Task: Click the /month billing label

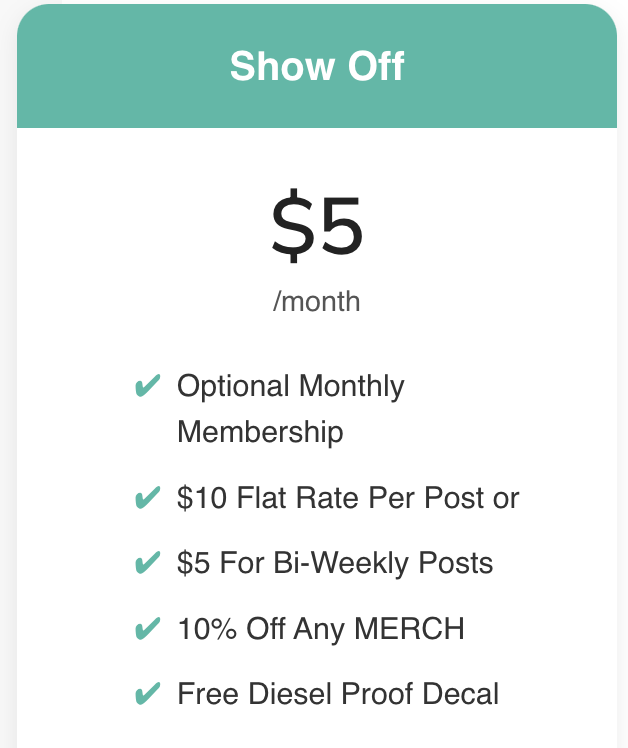Action: click(x=316, y=301)
